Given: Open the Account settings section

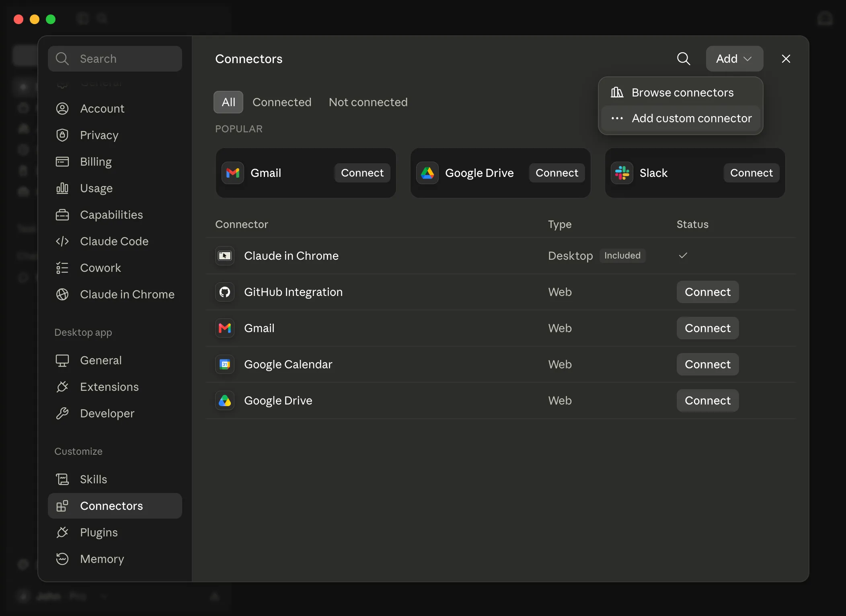Looking at the screenshot, I should pyautogui.click(x=115, y=109).
